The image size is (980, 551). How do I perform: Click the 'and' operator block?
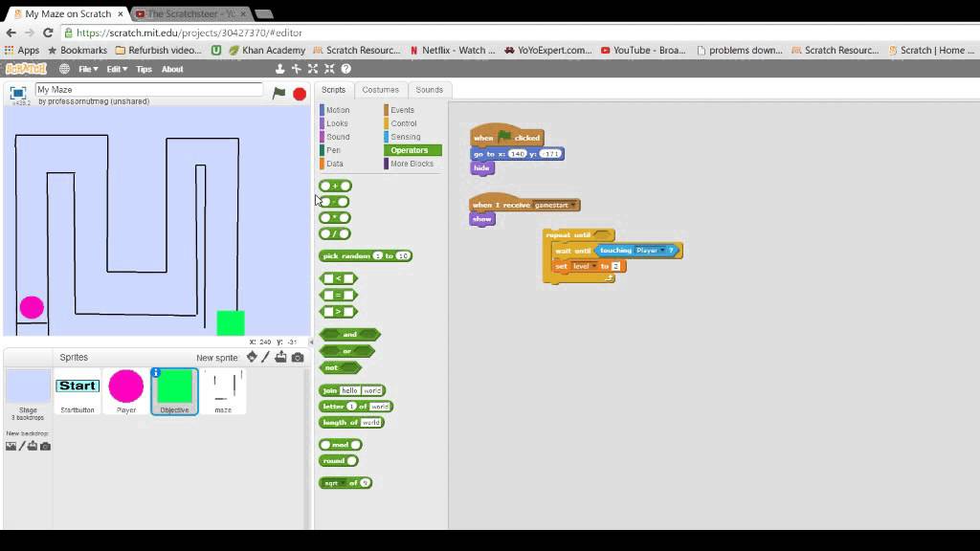(349, 335)
